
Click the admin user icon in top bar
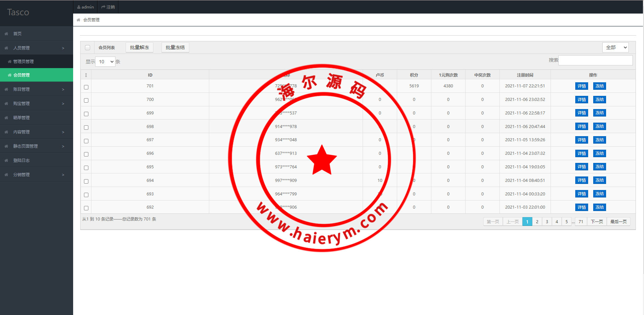pyautogui.click(x=79, y=7)
